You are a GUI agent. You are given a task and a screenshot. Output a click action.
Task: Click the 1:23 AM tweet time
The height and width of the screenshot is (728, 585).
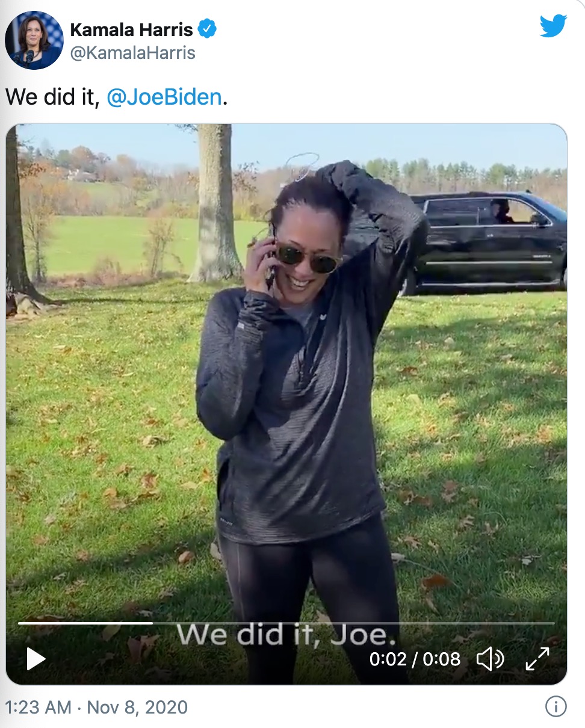38,706
